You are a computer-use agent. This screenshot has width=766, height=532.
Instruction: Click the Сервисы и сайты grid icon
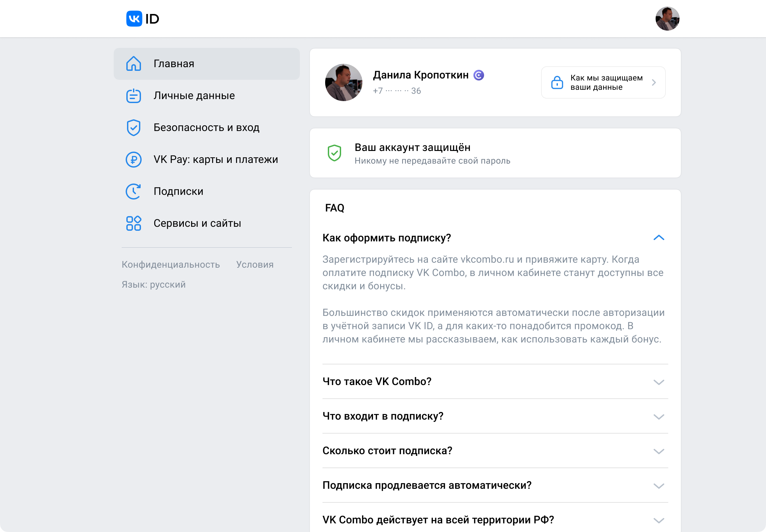[134, 223]
